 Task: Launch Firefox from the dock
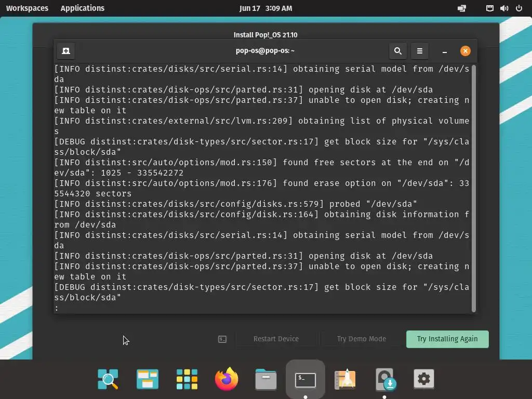[227, 379]
